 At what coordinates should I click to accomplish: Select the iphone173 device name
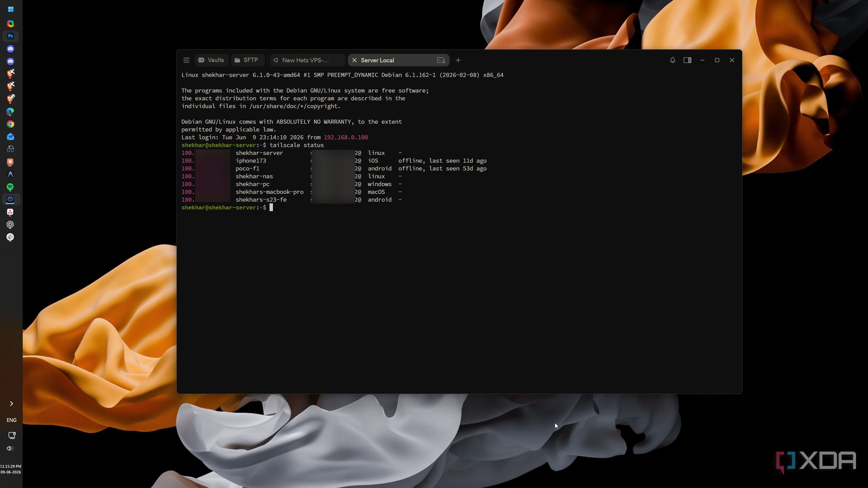pos(251,161)
